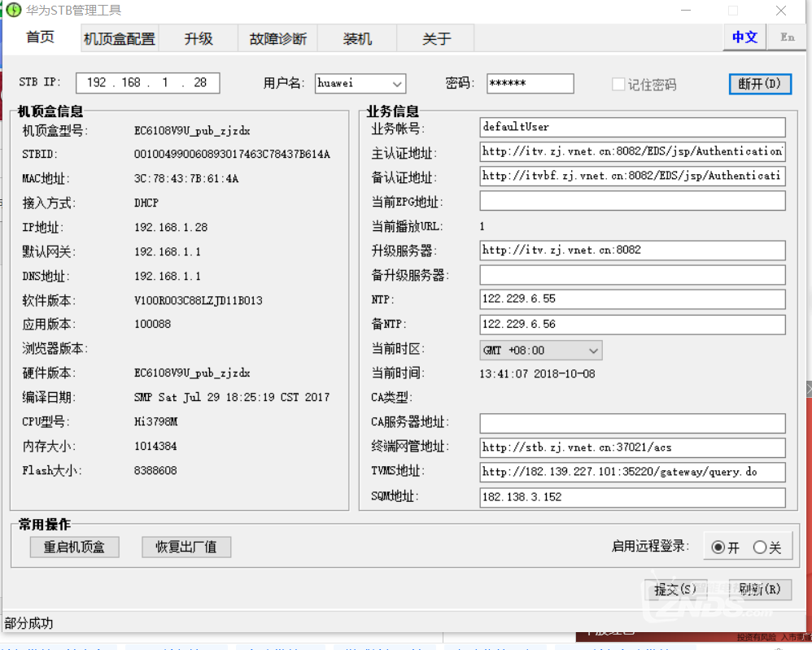Open the 首页 tab
The image size is (812, 650).
click(41, 37)
